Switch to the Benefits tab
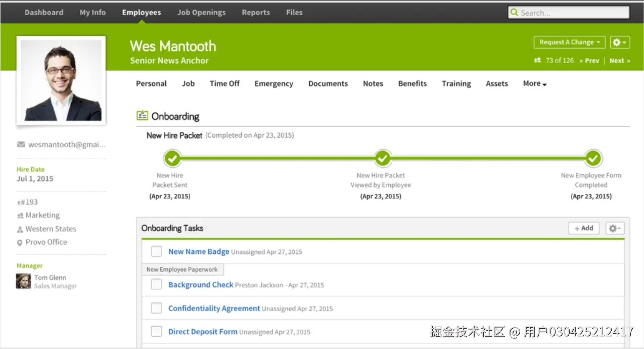644x349 pixels. point(412,83)
